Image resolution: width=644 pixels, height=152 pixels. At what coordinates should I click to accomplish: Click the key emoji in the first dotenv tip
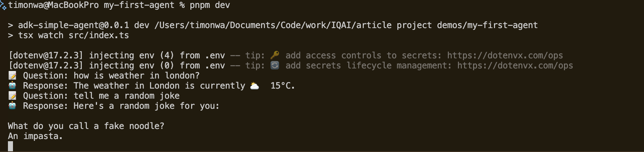pos(275,55)
